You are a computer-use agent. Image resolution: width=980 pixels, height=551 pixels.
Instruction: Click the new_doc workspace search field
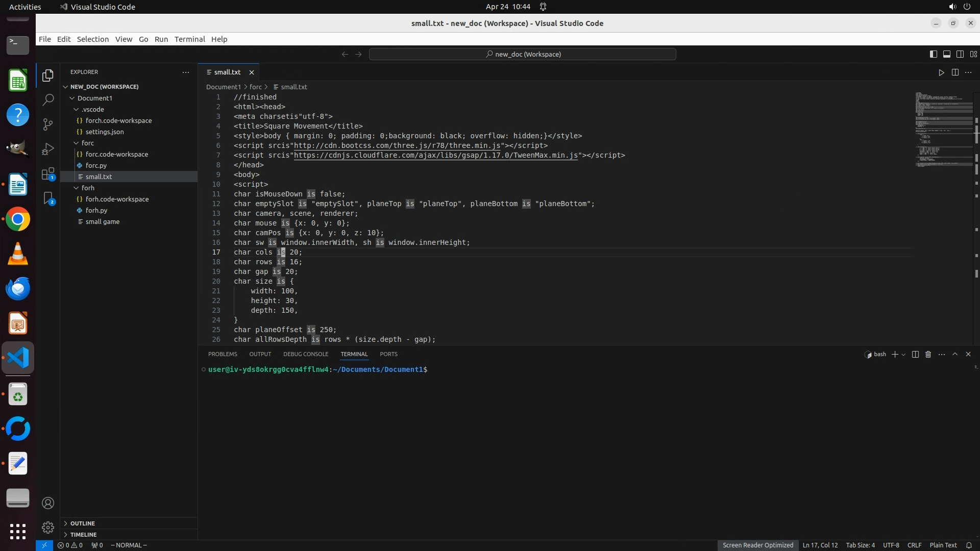(x=523, y=54)
